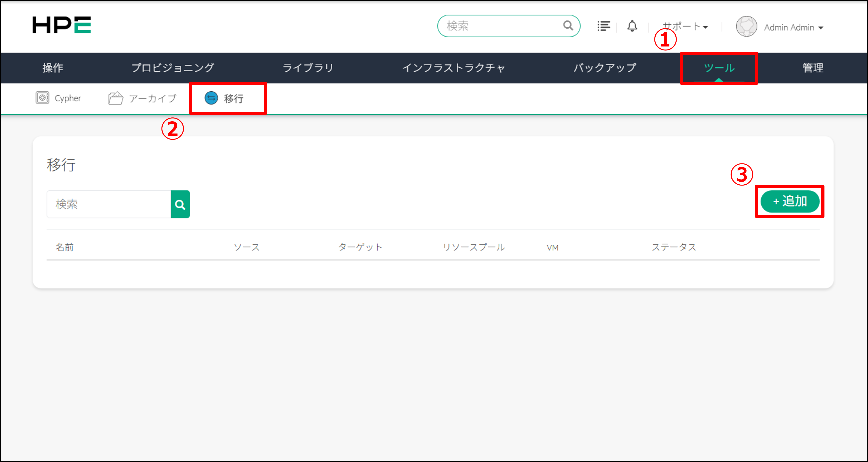This screenshot has height=462, width=868.
Task: Switch to the バックアップ tab
Action: [604, 68]
